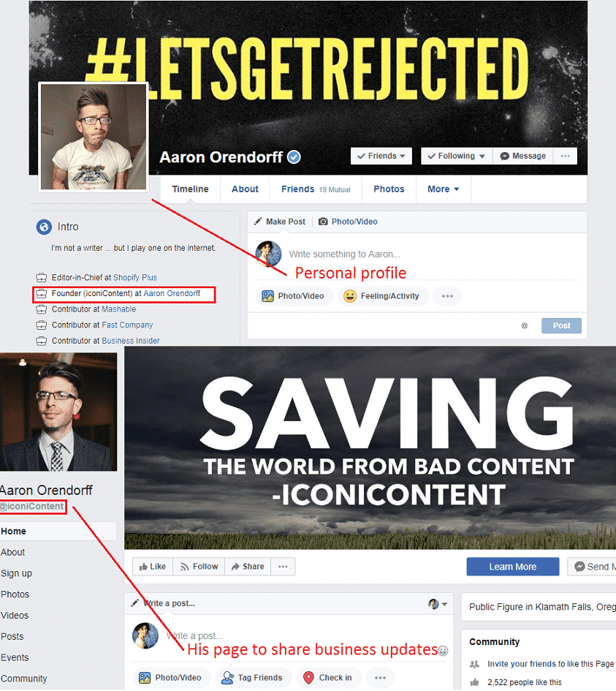Expand the page's three-dots menu next to Share
Image resolution: width=616 pixels, height=691 pixels.
tap(283, 566)
